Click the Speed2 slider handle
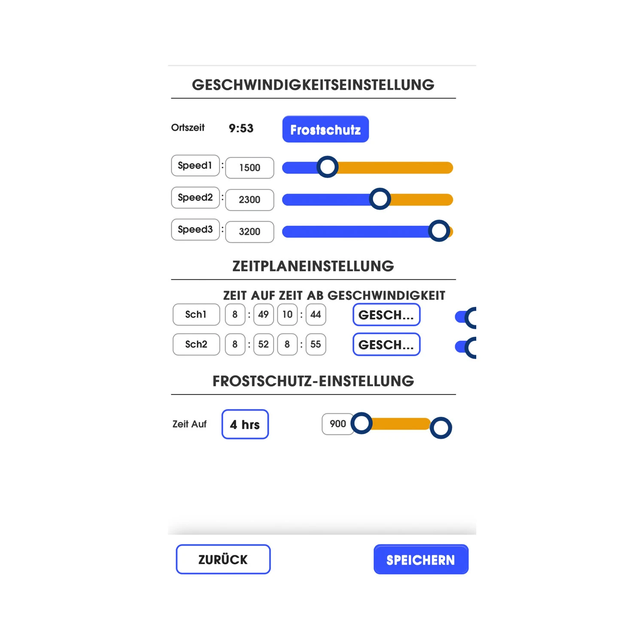 point(380,199)
